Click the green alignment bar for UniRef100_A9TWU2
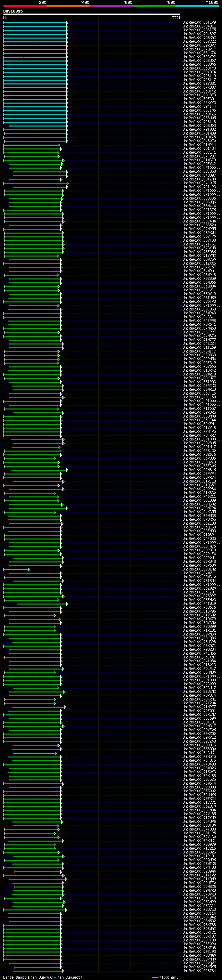 click(x=36, y=129)
